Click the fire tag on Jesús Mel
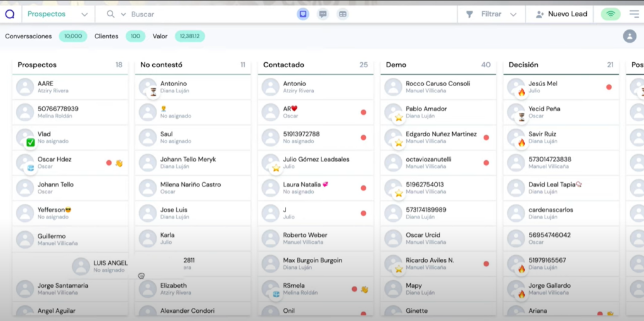 [x=521, y=92]
